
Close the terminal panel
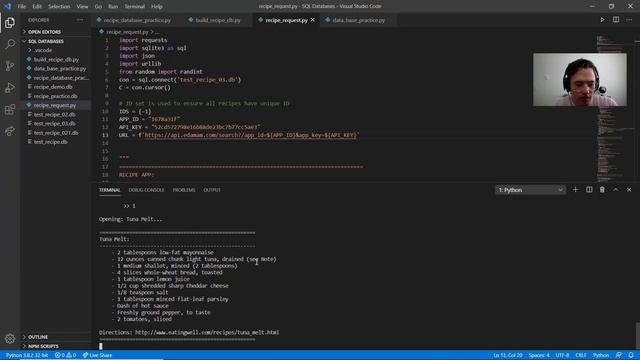pos(629,190)
